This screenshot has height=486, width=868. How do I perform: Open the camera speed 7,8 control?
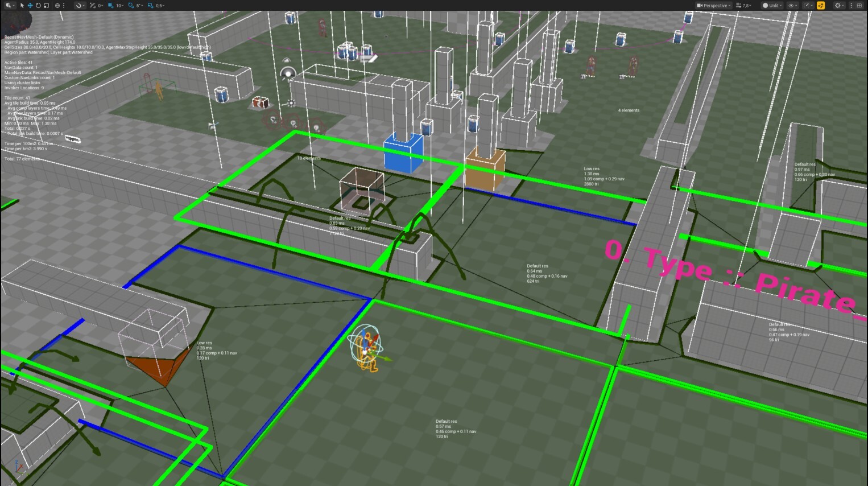tap(744, 6)
